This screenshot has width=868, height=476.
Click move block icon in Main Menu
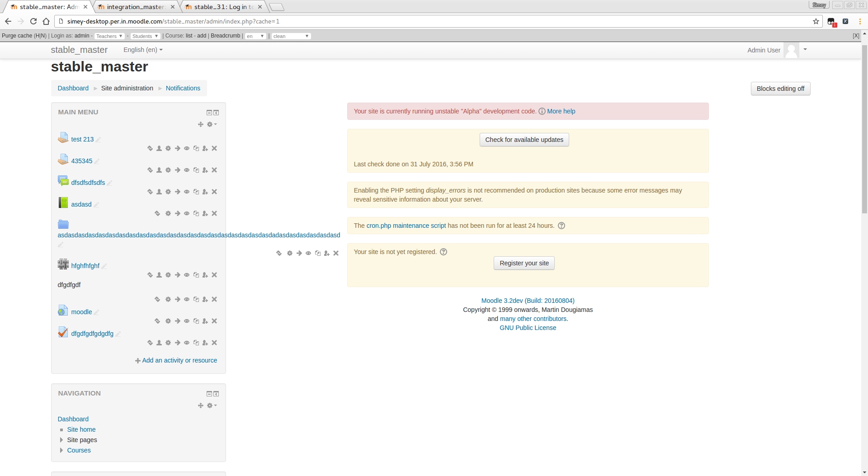[201, 124]
